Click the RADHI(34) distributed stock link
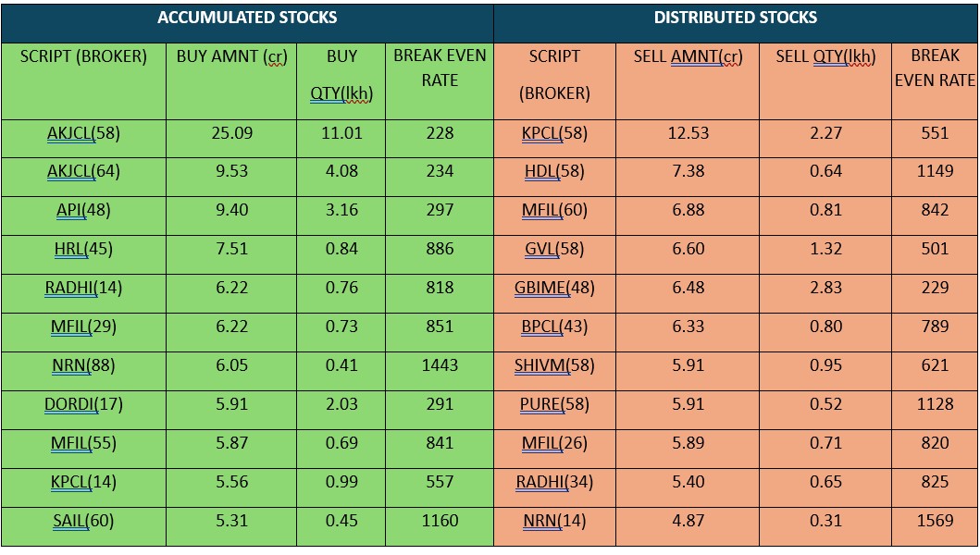The image size is (980, 555). click(554, 483)
